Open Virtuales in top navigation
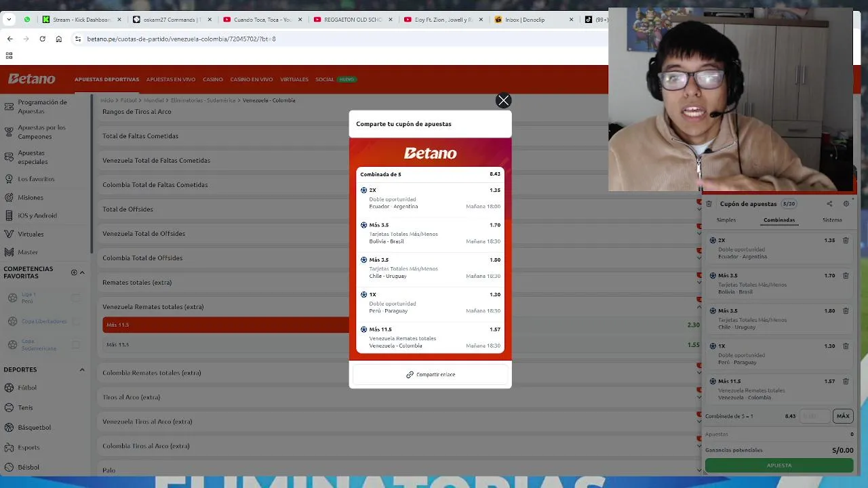Image resolution: width=868 pixels, height=488 pixels. (294, 79)
